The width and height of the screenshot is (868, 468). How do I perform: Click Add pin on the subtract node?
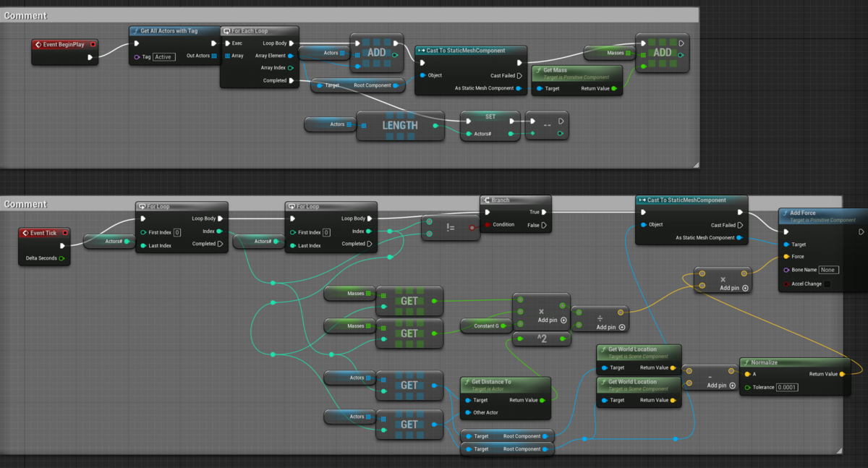click(733, 386)
